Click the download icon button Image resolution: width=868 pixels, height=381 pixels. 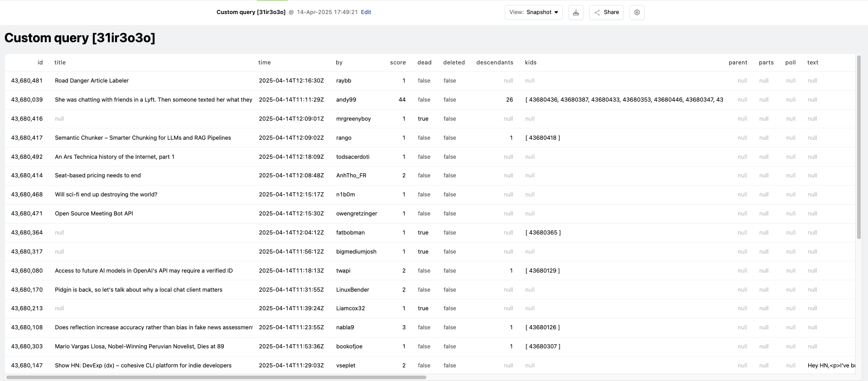[x=576, y=13]
